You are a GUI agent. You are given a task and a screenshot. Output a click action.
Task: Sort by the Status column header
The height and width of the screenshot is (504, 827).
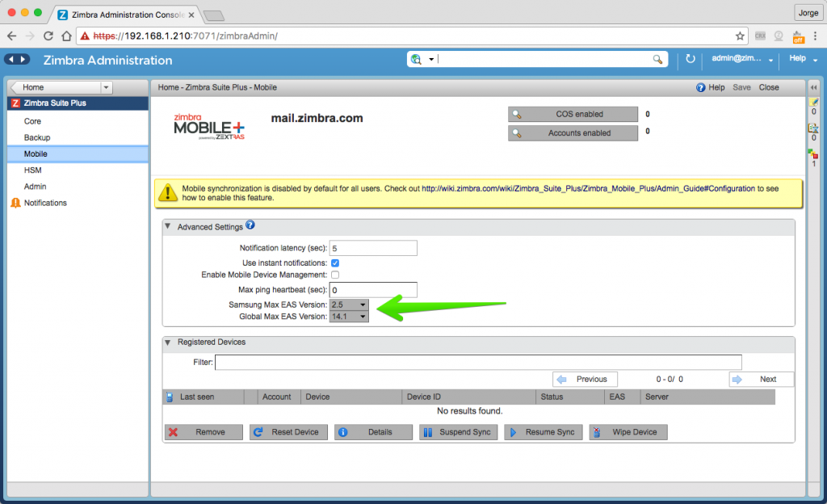click(570, 397)
